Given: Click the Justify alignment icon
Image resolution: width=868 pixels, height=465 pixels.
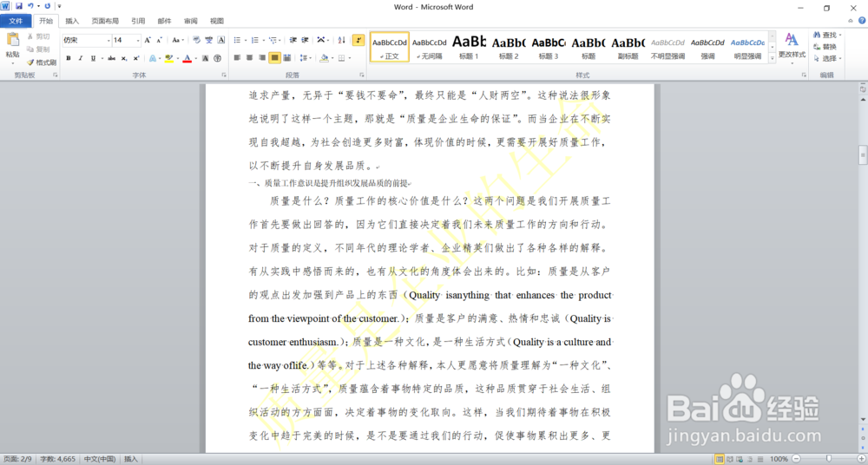Looking at the screenshot, I should (274, 57).
